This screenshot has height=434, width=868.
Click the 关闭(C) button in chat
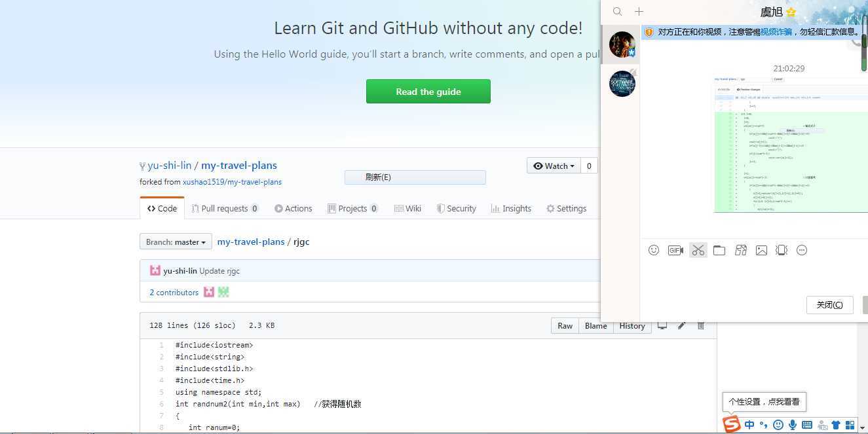[829, 304]
